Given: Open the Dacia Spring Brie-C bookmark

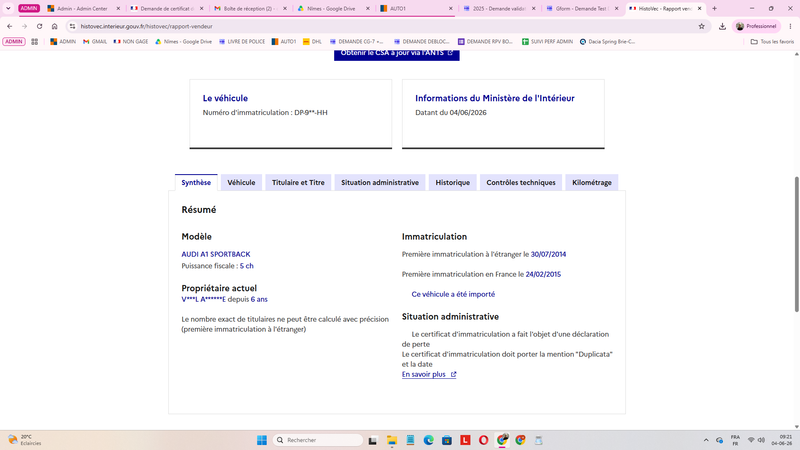Looking at the screenshot, I should tap(607, 41).
